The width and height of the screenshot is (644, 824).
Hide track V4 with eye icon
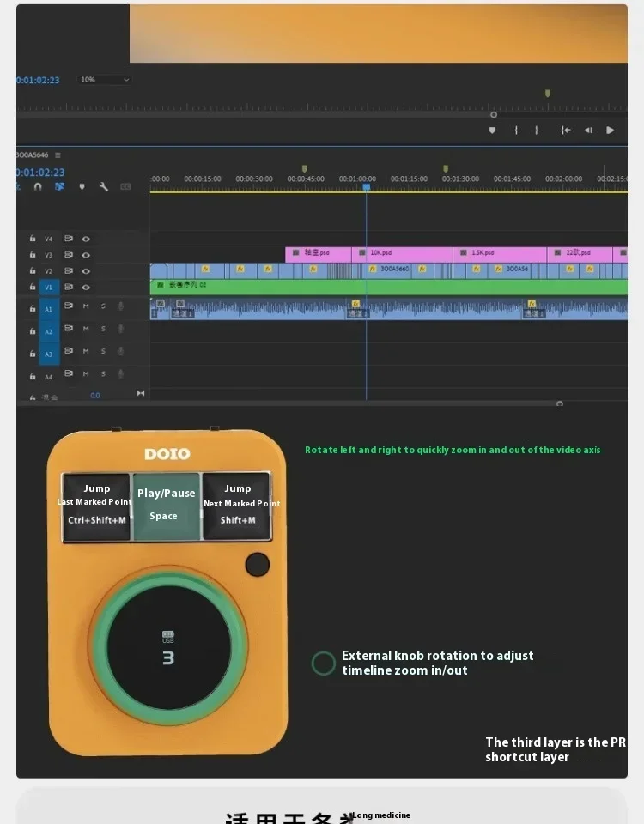click(x=86, y=239)
